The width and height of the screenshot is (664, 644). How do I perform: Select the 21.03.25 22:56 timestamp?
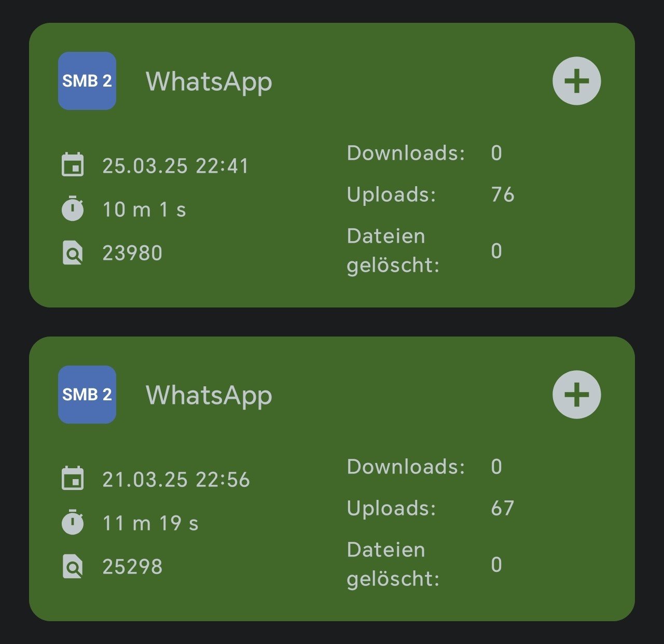point(176,480)
